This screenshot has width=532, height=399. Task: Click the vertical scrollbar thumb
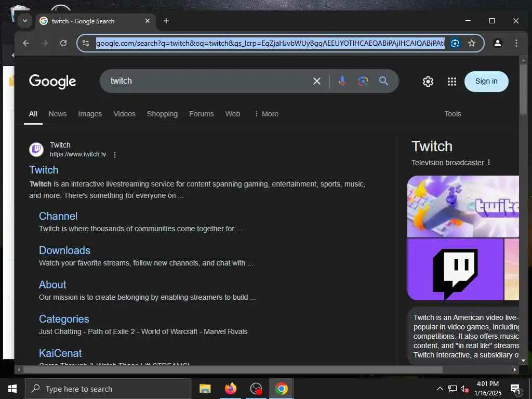[523, 90]
